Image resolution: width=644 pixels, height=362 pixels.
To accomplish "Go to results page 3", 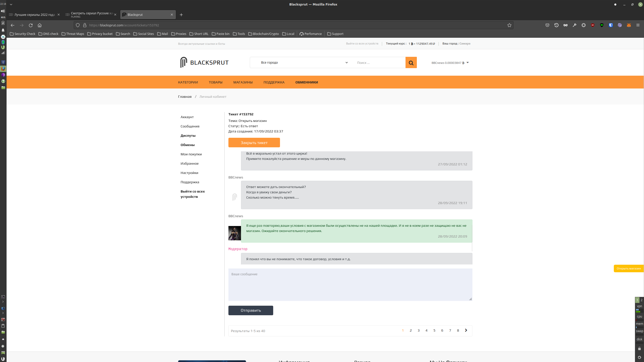I will pos(419,331).
